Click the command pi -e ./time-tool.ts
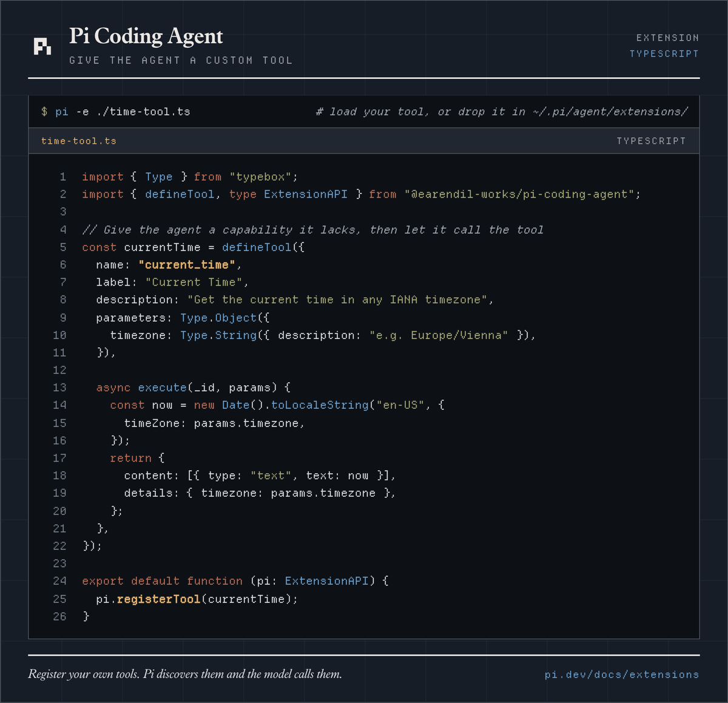The height and width of the screenshot is (703, 728). tap(123, 112)
